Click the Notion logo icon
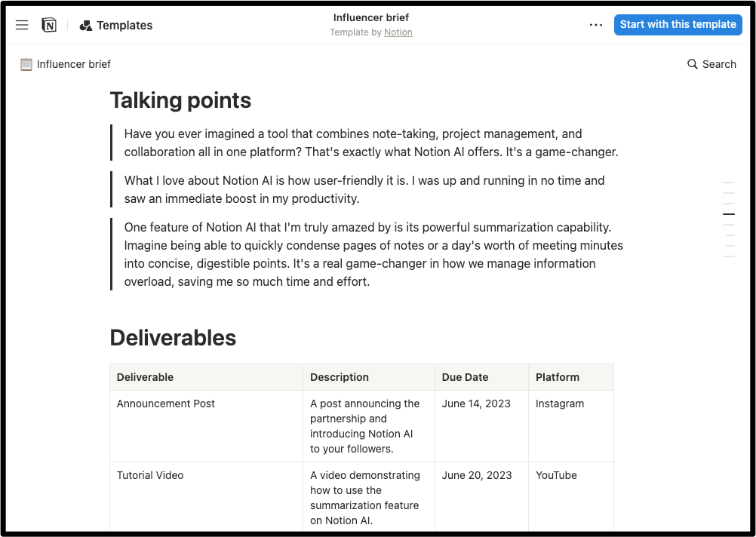The height and width of the screenshot is (537, 756). click(x=49, y=25)
